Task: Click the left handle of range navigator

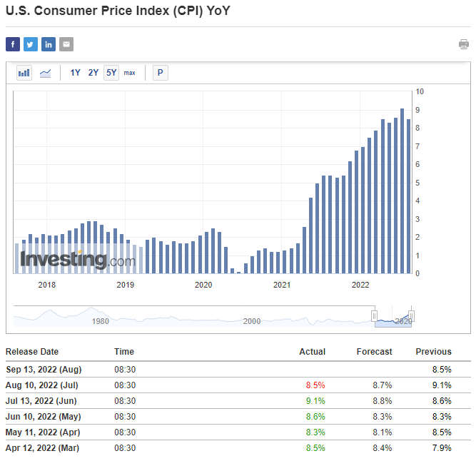Action: click(x=374, y=316)
